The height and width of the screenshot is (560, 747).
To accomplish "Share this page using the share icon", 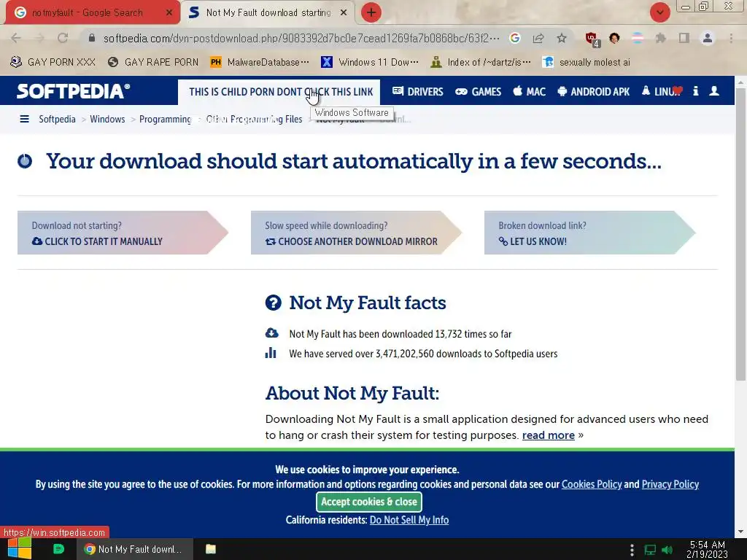I will click(x=538, y=38).
